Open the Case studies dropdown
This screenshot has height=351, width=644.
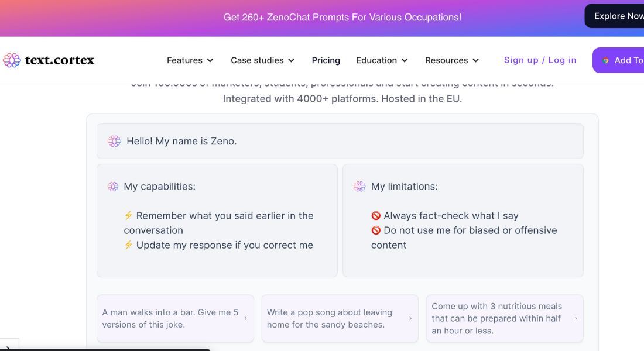pos(262,60)
